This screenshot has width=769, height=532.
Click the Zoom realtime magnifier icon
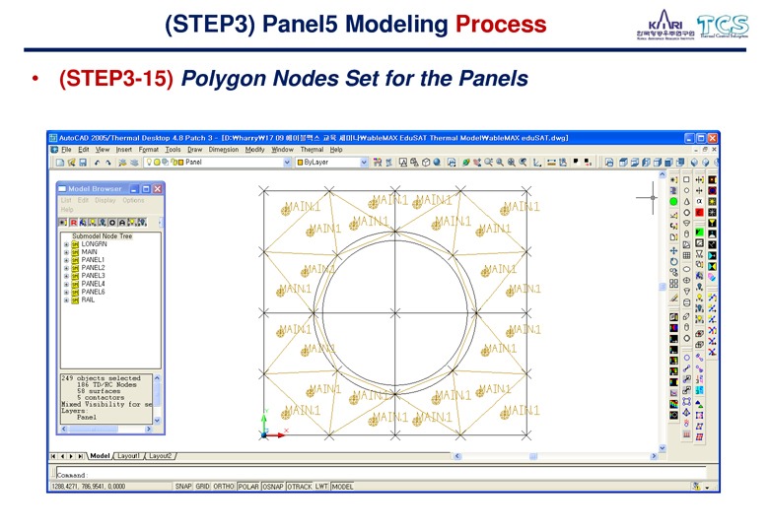coord(488,163)
